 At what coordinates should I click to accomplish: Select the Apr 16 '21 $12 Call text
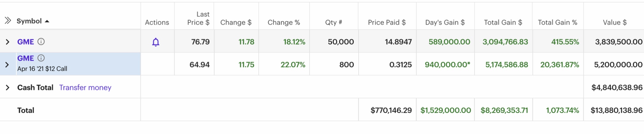point(42,69)
